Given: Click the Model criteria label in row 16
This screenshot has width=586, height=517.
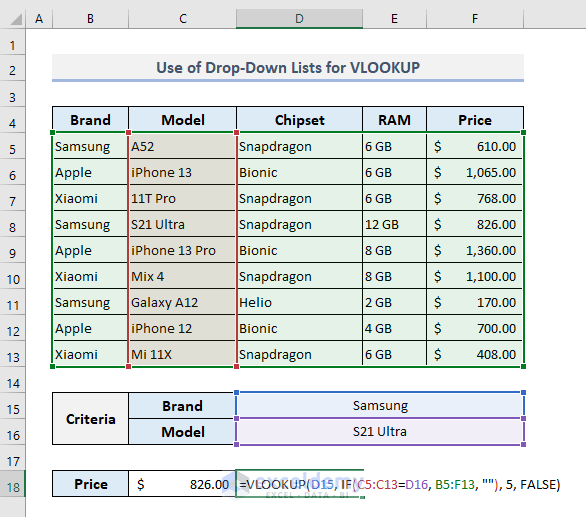Looking at the screenshot, I should [182, 432].
